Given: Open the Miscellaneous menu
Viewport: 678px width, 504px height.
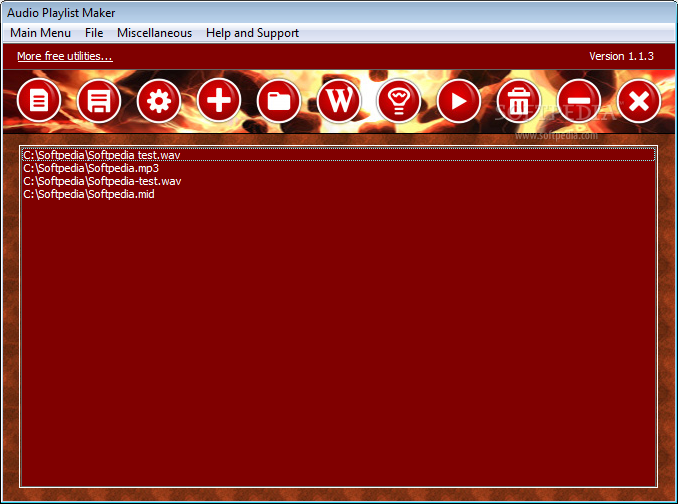Looking at the screenshot, I should [154, 33].
